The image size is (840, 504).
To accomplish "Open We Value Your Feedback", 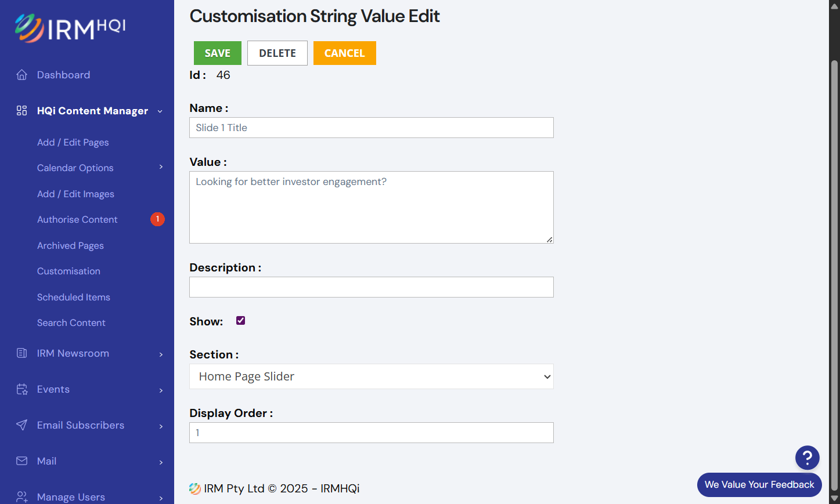I will (759, 485).
